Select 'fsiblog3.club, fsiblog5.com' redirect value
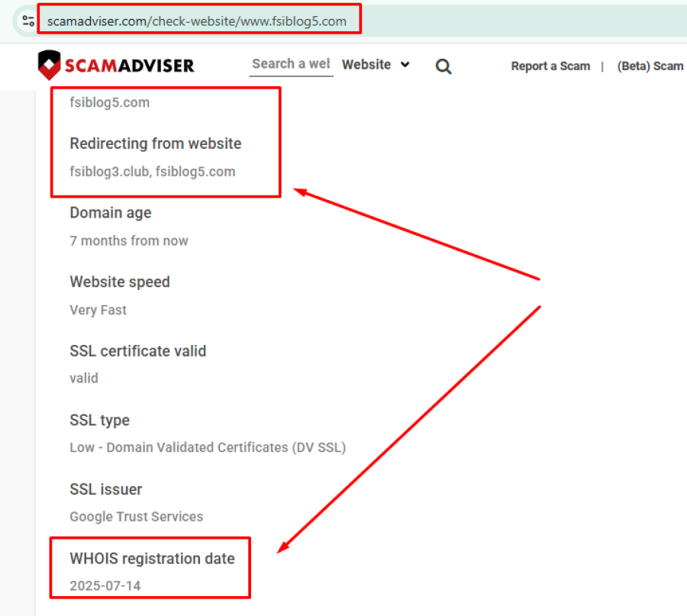 point(153,172)
